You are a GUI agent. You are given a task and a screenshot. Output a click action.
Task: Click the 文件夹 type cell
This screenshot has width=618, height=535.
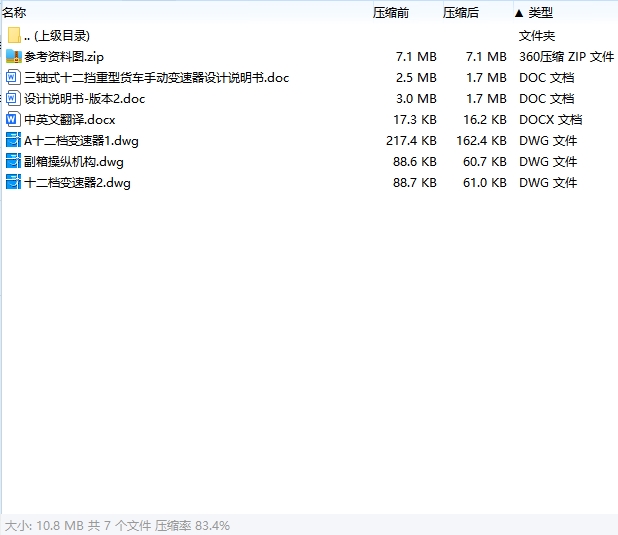537,36
